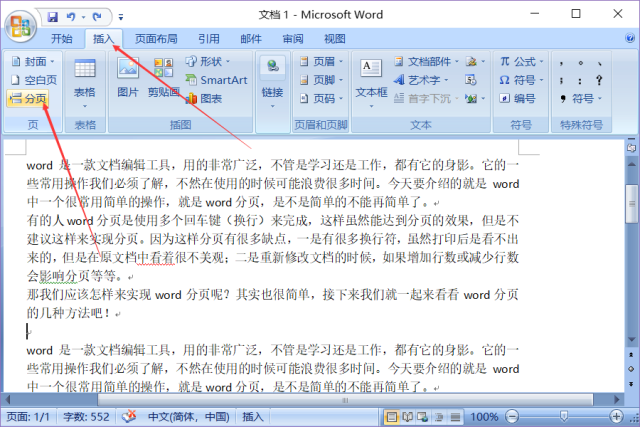
Task: Click word count 字数: 552
Action: click(x=86, y=417)
